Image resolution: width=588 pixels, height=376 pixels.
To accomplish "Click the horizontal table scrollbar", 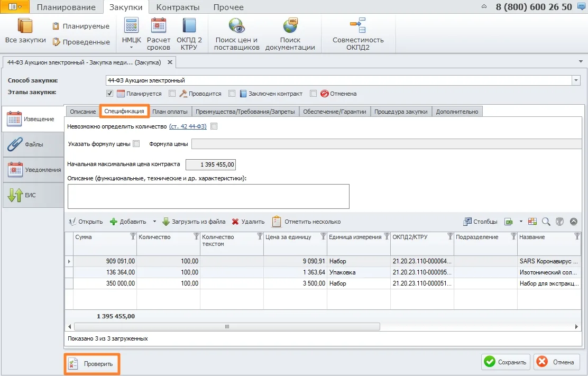I will click(x=227, y=326).
